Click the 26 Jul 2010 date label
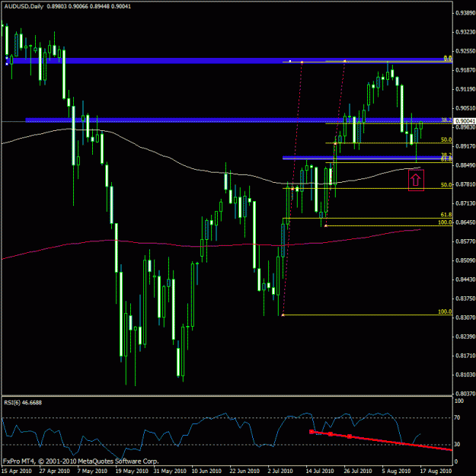Viewport: 476px width, 476px height. (358, 471)
